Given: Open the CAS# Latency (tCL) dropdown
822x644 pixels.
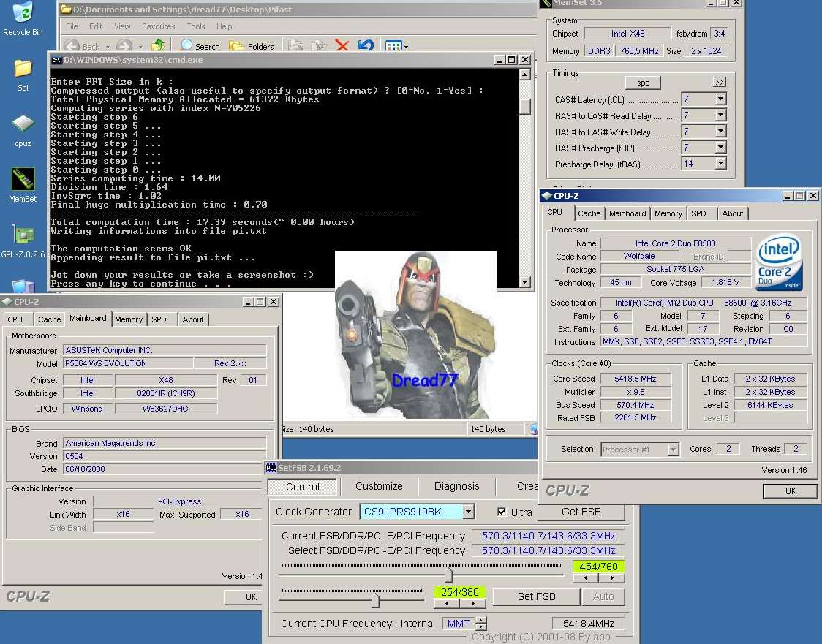Looking at the screenshot, I should point(721,99).
